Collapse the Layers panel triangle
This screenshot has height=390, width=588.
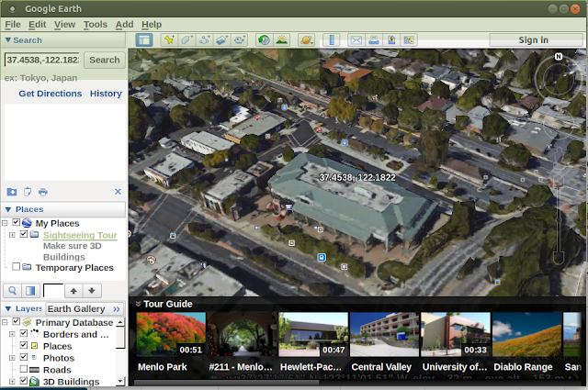[8, 308]
